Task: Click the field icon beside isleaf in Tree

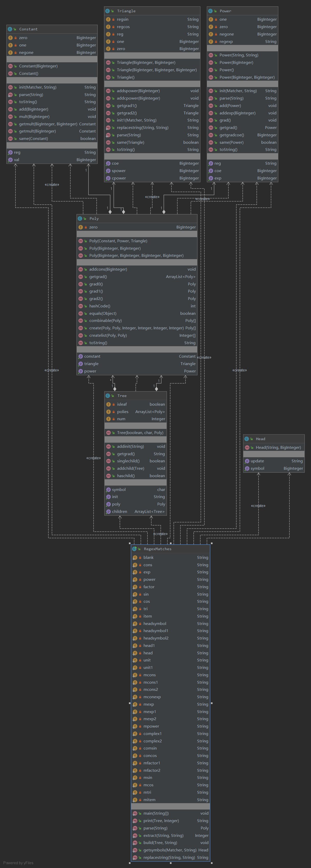Action: [109, 404]
